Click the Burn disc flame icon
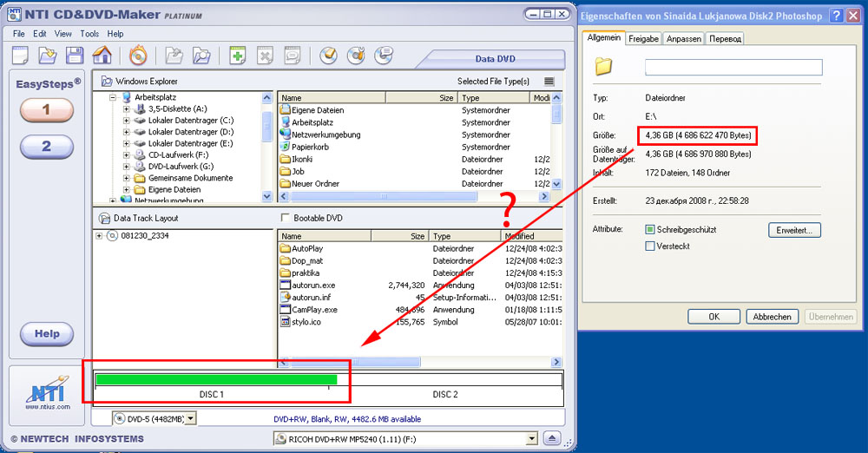The height and width of the screenshot is (453, 868). click(x=138, y=56)
